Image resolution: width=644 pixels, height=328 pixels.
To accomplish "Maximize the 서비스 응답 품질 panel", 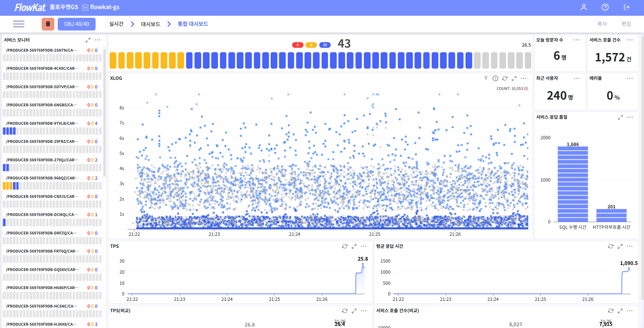I will click(x=621, y=117).
